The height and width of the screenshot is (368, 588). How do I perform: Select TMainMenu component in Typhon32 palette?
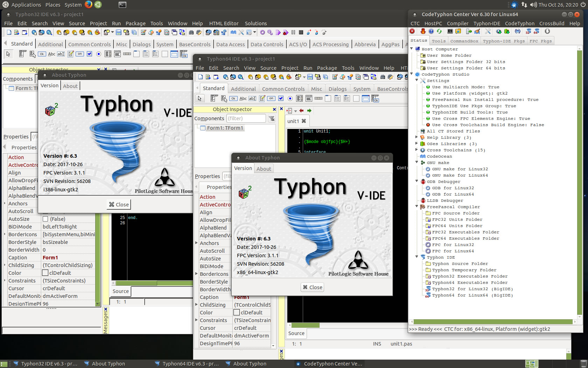click(23, 54)
